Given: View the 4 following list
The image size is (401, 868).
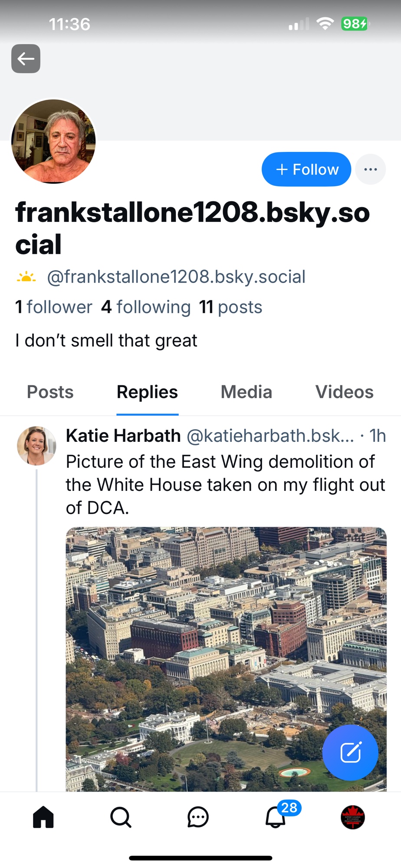Looking at the screenshot, I should click(146, 307).
